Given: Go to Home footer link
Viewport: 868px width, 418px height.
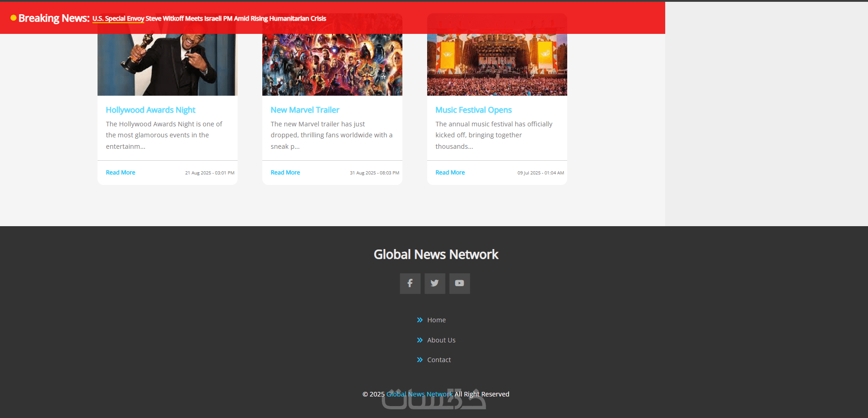Looking at the screenshot, I should 436,320.
